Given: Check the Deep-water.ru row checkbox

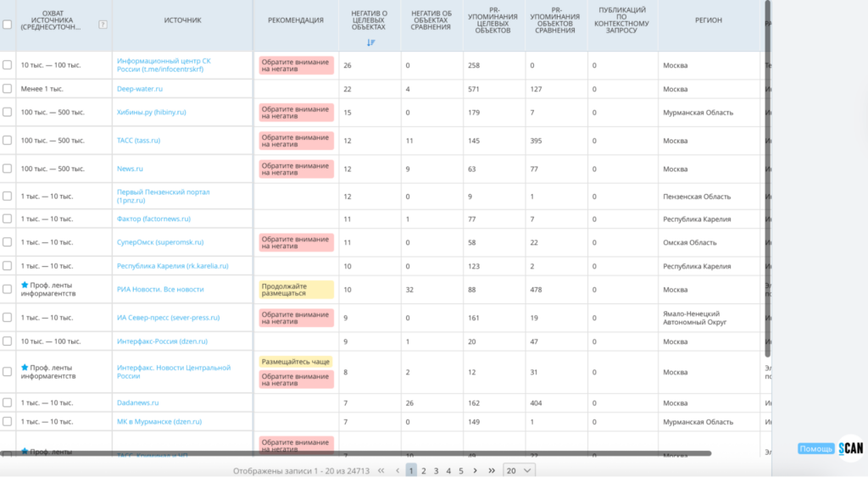Looking at the screenshot, I should (7, 89).
